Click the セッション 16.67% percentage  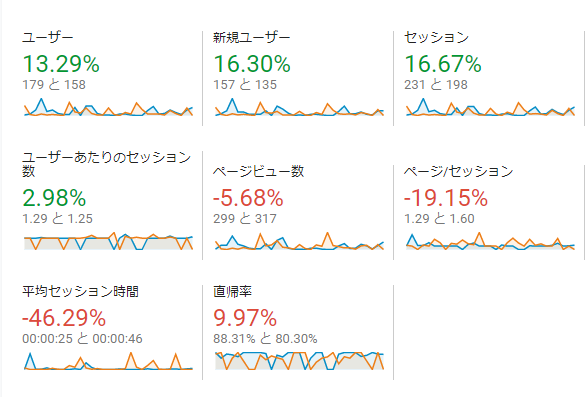tap(443, 64)
